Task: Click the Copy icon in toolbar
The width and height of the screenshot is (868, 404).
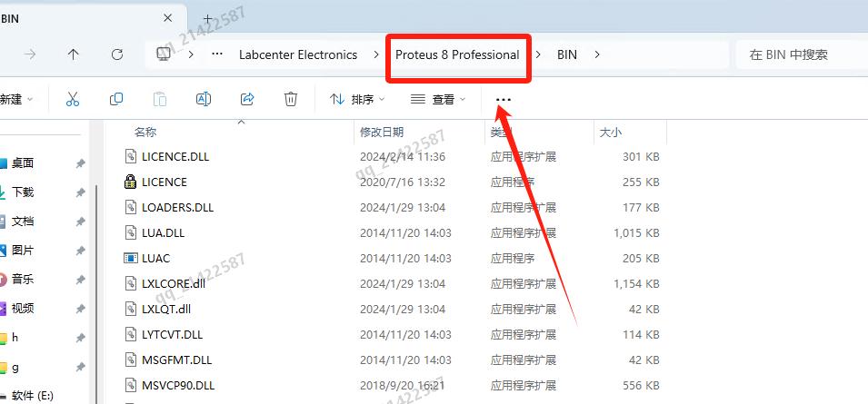Action: coord(116,99)
